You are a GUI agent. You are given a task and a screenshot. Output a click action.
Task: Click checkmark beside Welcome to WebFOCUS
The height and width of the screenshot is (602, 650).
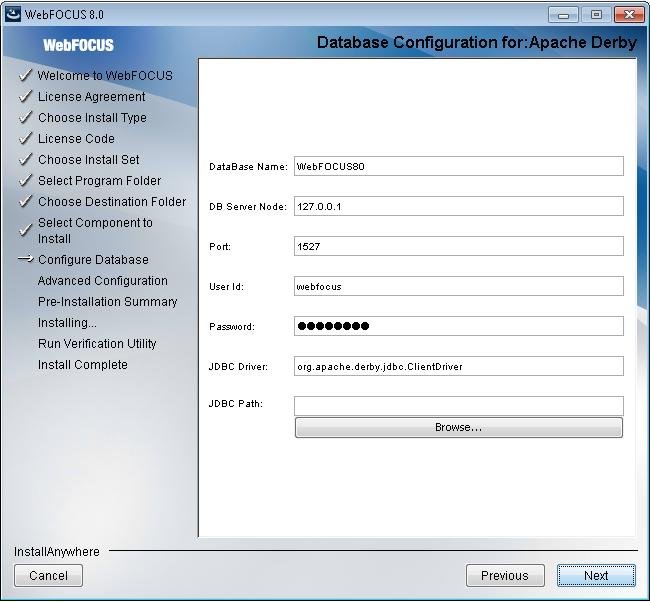[x=25, y=75]
